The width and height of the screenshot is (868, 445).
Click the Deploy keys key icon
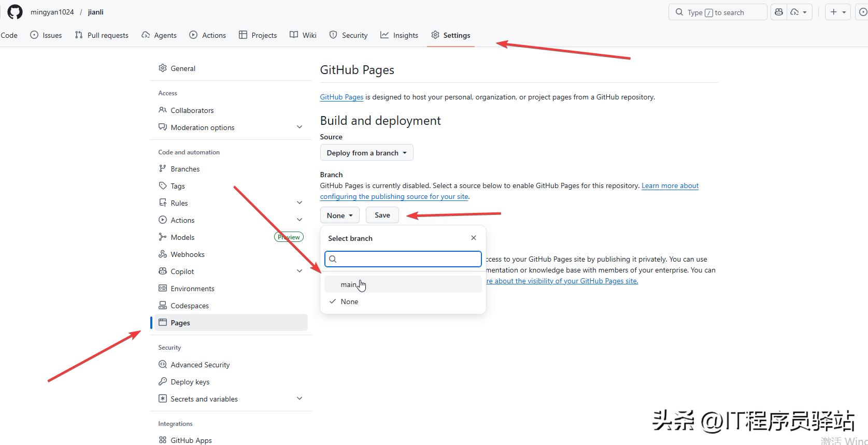coord(163,382)
